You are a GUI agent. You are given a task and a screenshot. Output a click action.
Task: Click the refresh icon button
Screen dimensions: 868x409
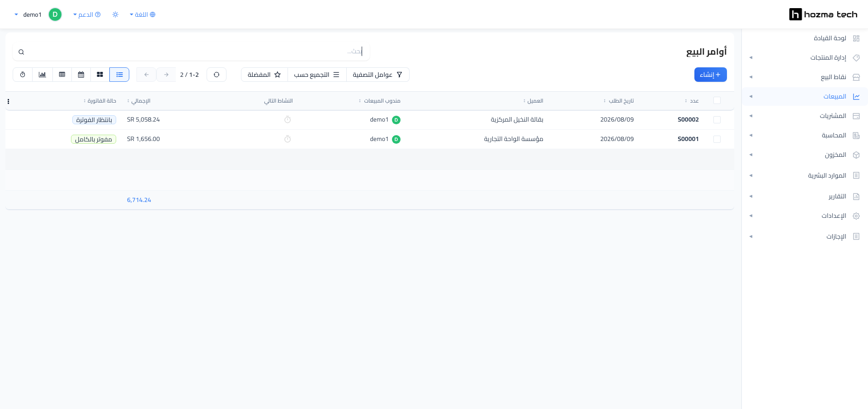coord(217,75)
